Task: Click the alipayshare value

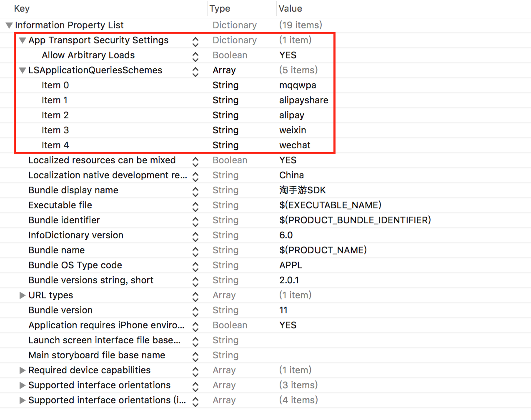Action: [x=304, y=101]
